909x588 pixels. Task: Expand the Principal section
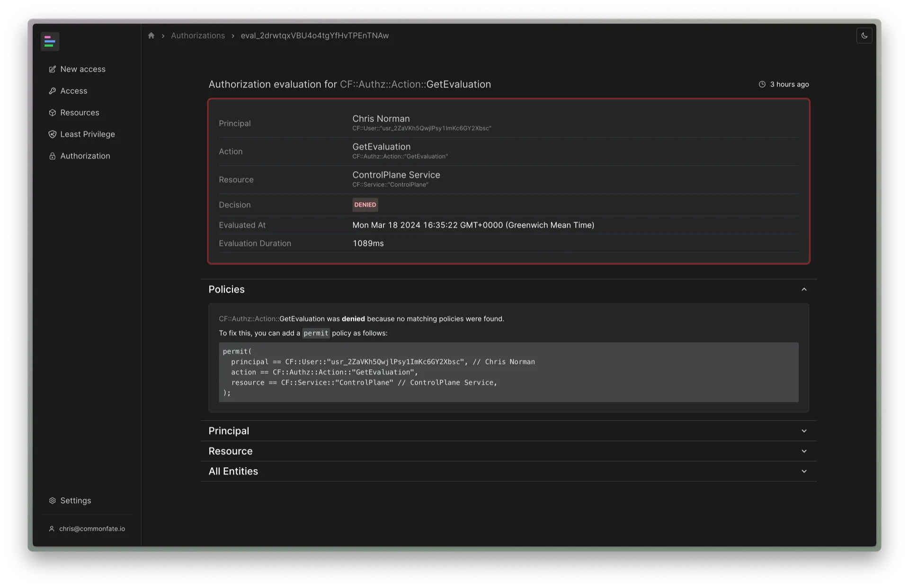pos(804,431)
